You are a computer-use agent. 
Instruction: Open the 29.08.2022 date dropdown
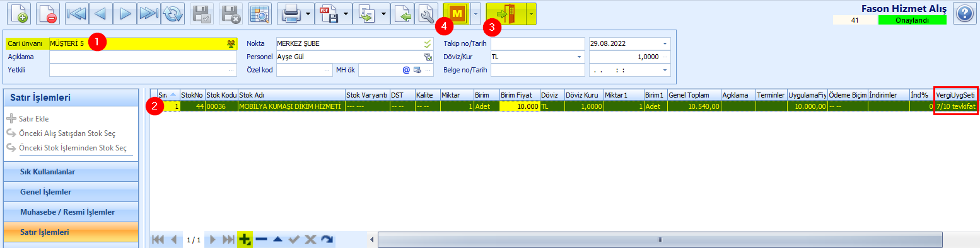tap(665, 43)
